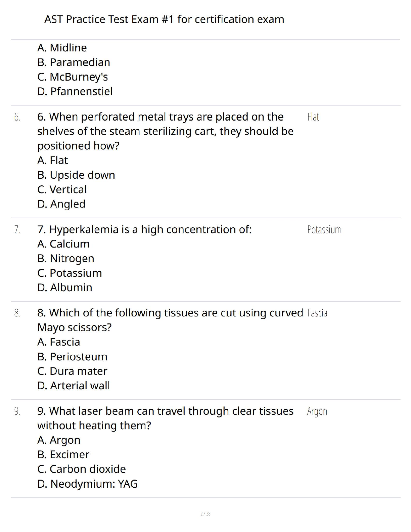Click the 'Argon' answer key on the right
The width and height of the screenshot is (411, 532).
(x=317, y=411)
